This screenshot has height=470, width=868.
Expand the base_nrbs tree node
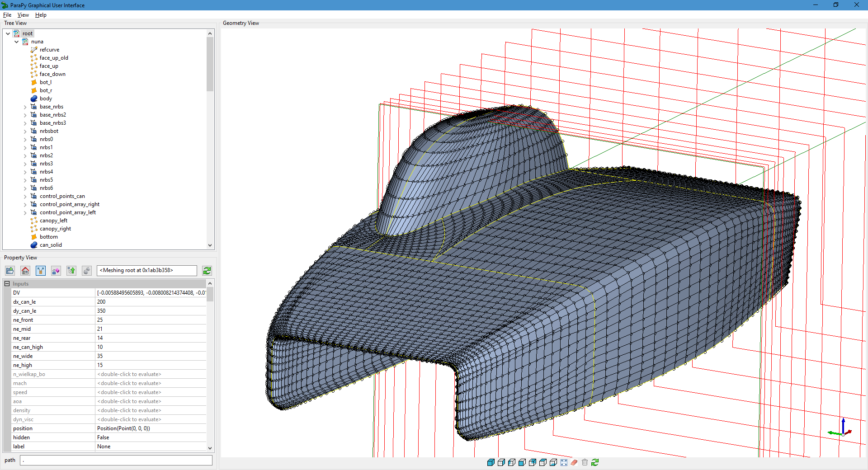pos(25,107)
